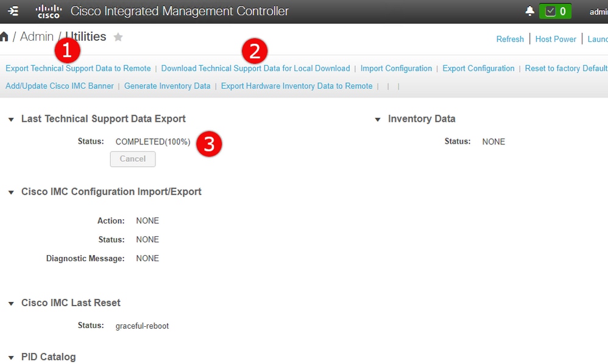Open the Admin breadcrumb

37,37
